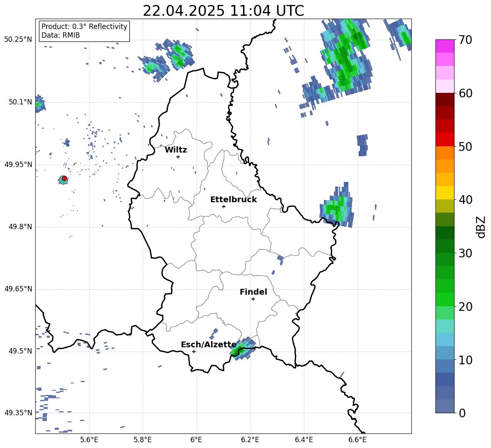This screenshot has width=491, height=448.
Task: Pick the bright green 20 dBZ swatch
Action: (x=445, y=299)
